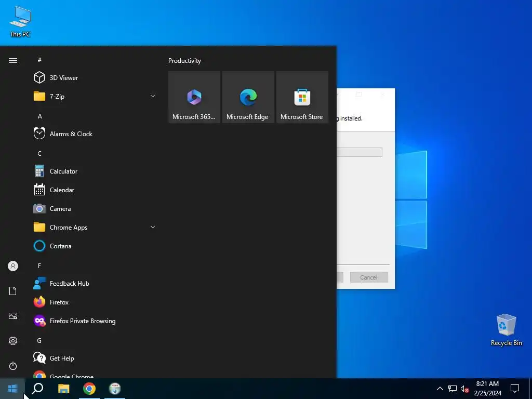Expand the 7-Zip folder chevron
Viewport: 532px width, 399px height.
[153, 96]
